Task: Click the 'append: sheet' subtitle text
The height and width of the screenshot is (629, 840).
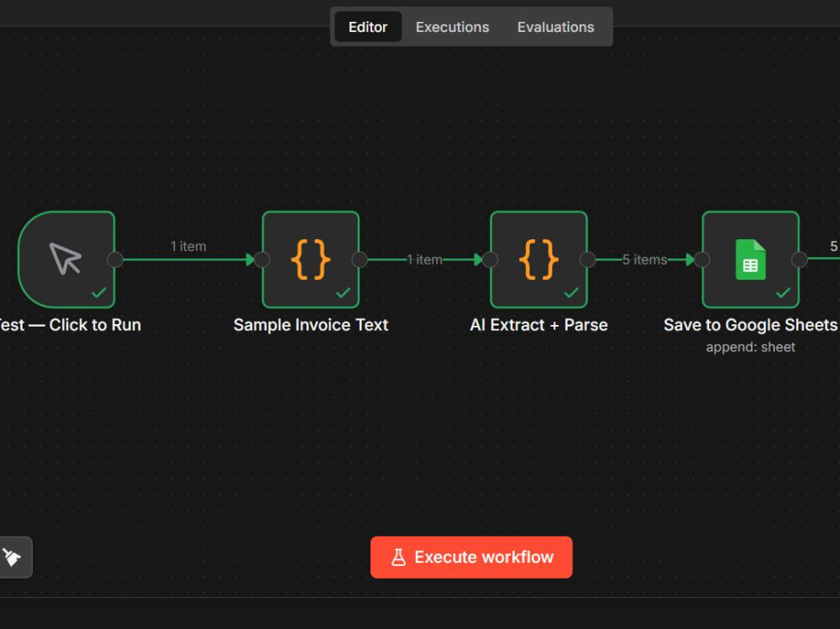Action: click(750, 347)
